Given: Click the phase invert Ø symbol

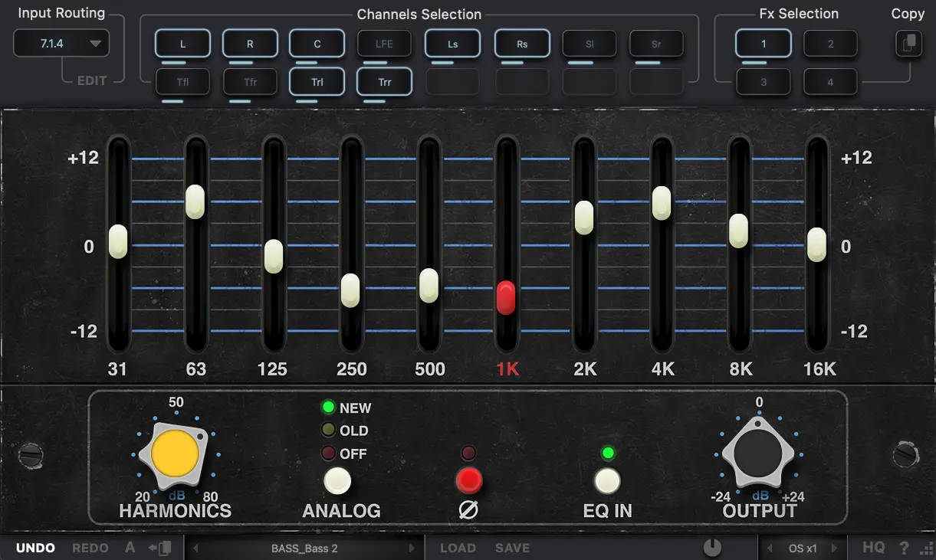Looking at the screenshot, I should 468,510.
